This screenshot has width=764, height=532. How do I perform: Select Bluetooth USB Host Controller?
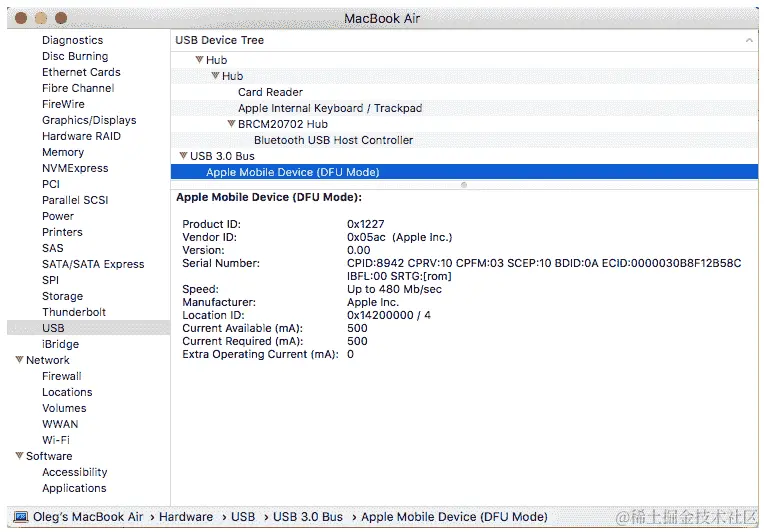333,140
